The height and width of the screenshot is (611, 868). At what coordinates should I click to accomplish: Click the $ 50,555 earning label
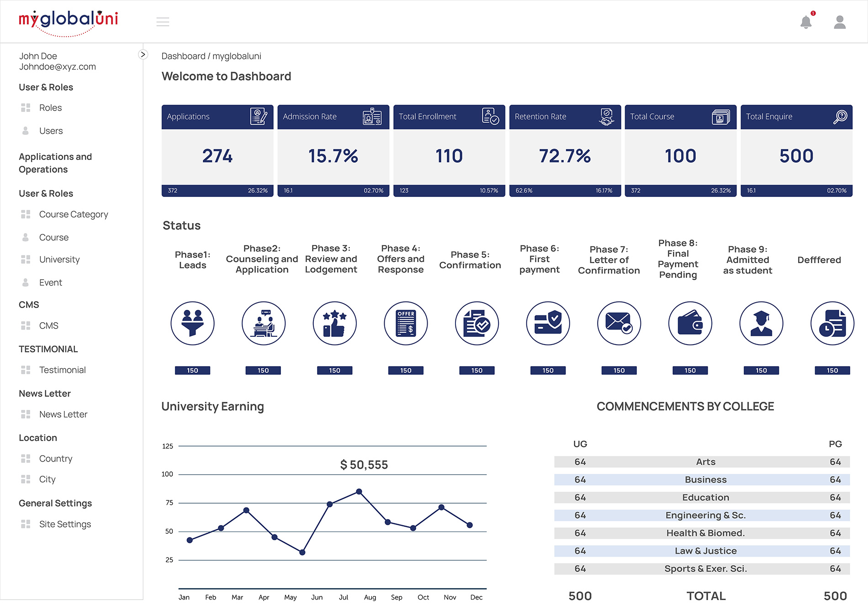click(x=364, y=465)
